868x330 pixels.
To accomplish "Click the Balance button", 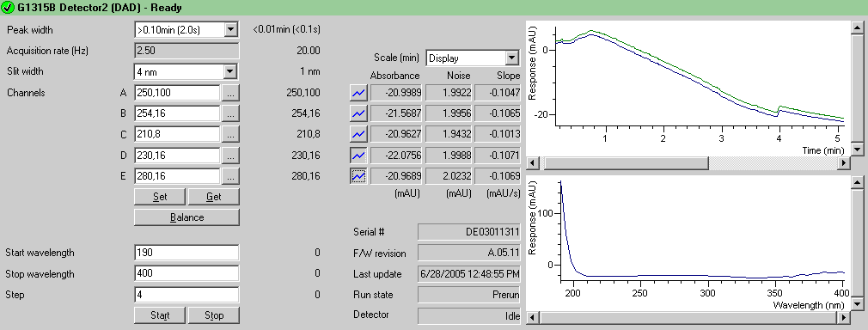I will point(186,217).
